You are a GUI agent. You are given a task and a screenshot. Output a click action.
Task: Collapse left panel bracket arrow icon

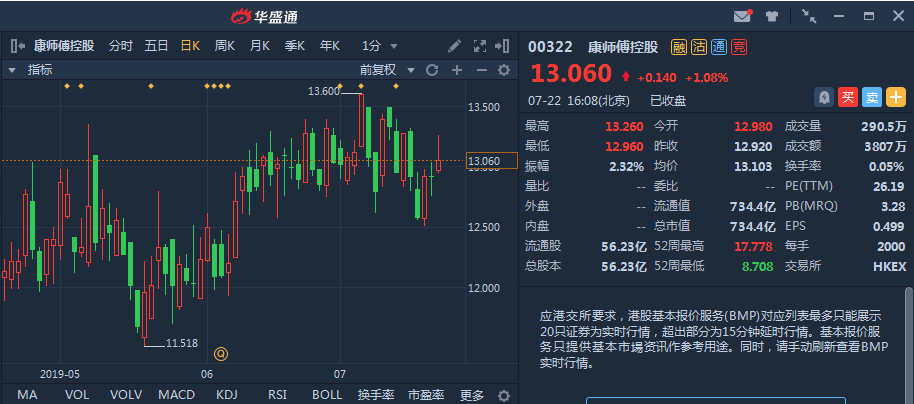click(17, 46)
